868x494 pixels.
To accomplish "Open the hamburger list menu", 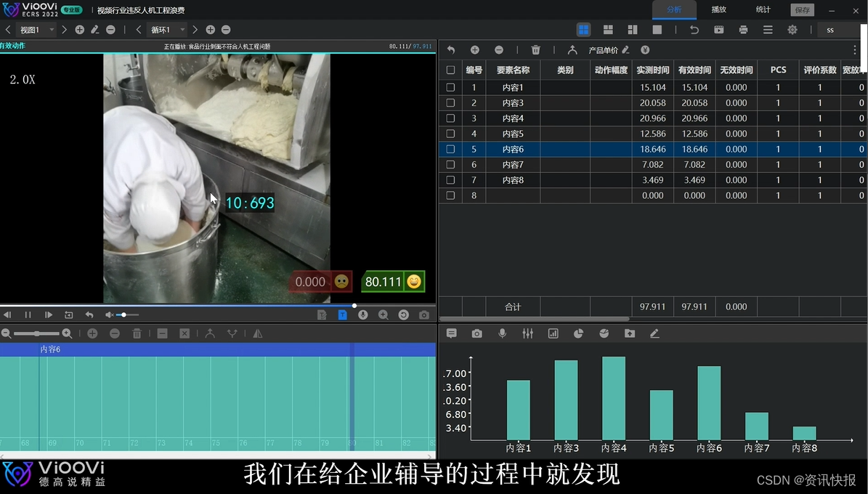I will (768, 30).
